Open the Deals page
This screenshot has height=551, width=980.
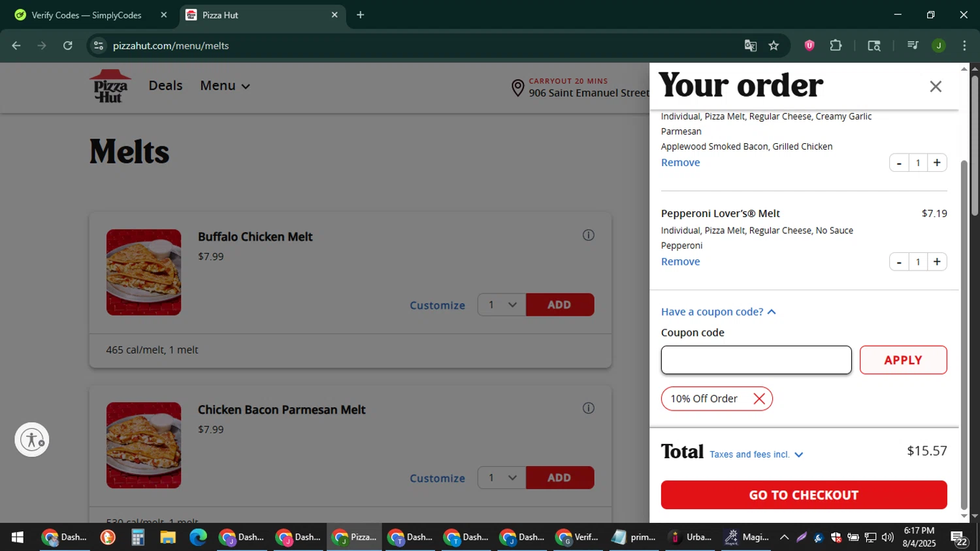pos(165,86)
